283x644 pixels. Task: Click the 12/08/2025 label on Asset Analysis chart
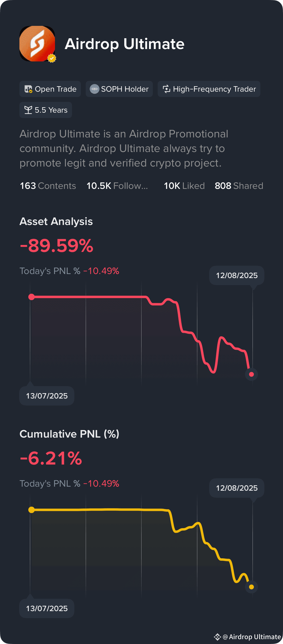[x=237, y=275]
